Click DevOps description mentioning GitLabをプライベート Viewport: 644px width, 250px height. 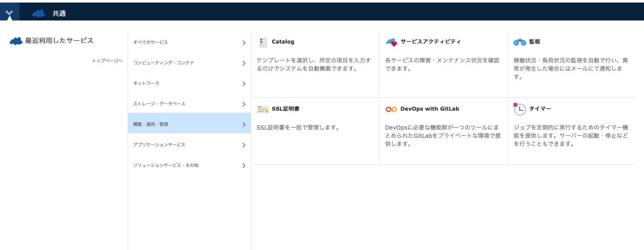tap(443, 135)
